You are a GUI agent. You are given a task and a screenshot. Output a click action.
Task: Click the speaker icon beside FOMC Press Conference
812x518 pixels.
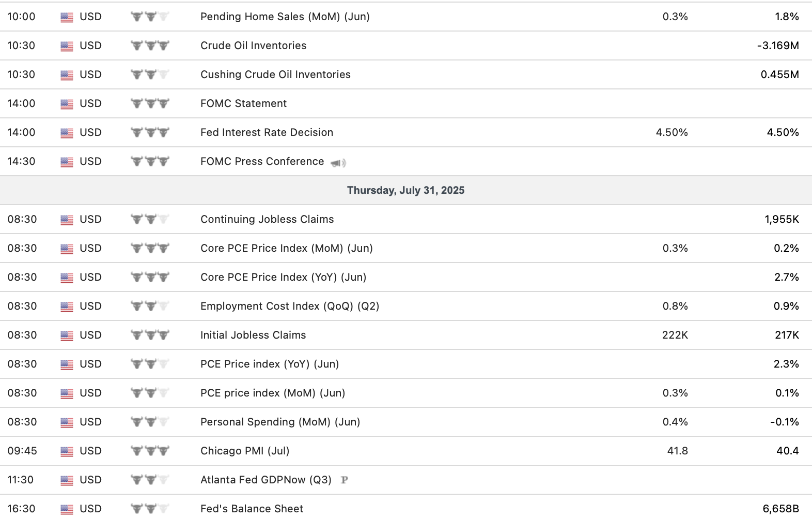pos(338,163)
